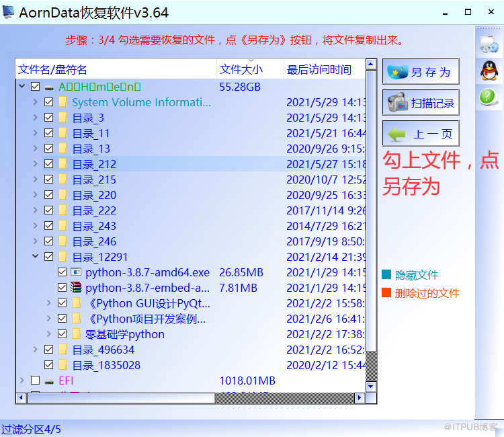504x437 pixels.
Task: Uncheck the 目录_1835028 checkbox
Action: (x=48, y=365)
